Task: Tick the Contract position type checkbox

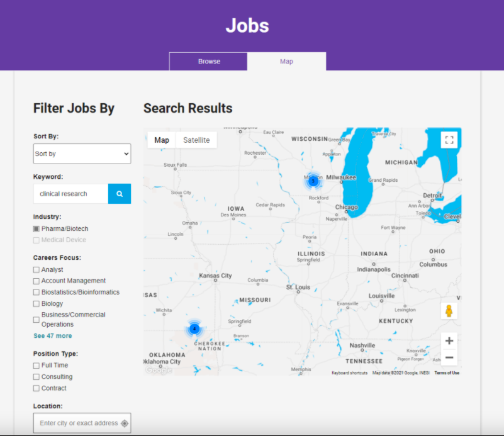Action: pyautogui.click(x=36, y=388)
